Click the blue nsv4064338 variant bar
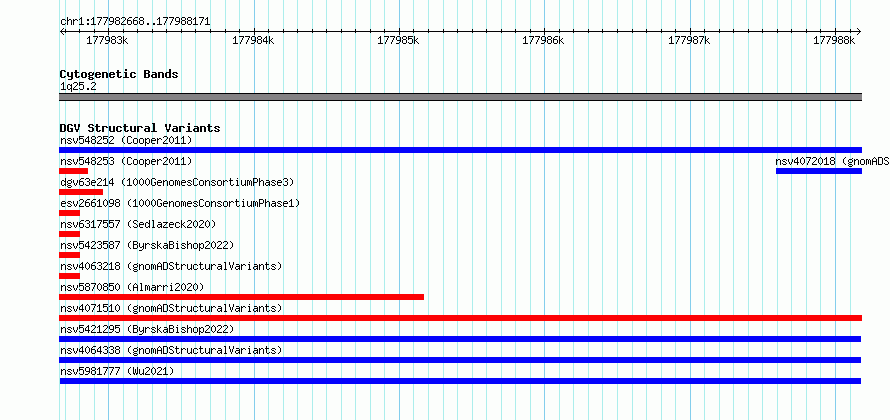 (460, 360)
